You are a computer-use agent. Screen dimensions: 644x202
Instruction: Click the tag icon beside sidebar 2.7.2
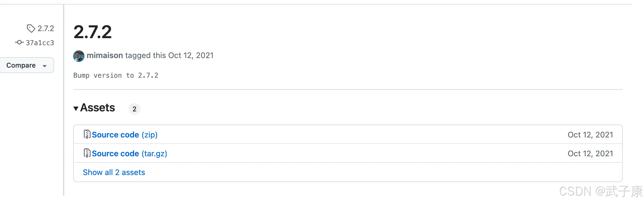point(31,28)
